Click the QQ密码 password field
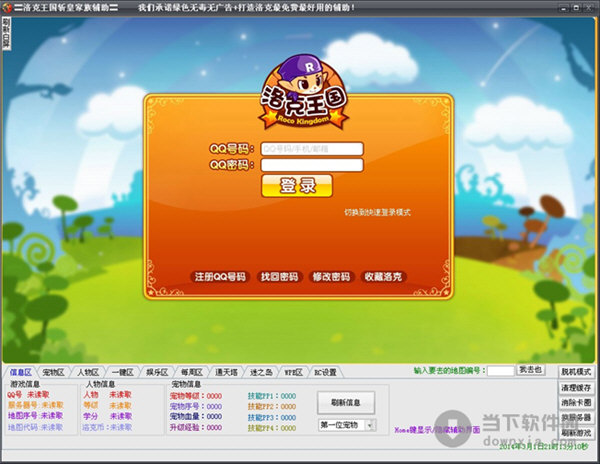The image size is (600, 464). coord(312,165)
